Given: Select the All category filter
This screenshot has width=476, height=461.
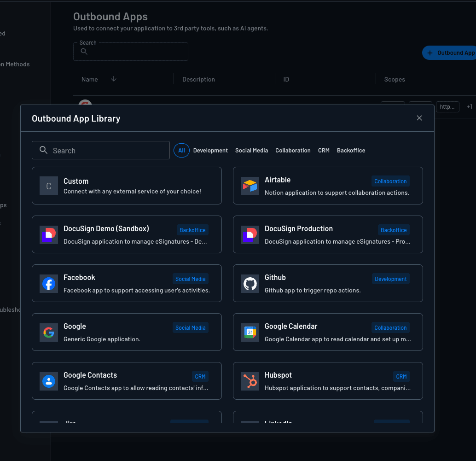Looking at the screenshot, I should point(181,150).
